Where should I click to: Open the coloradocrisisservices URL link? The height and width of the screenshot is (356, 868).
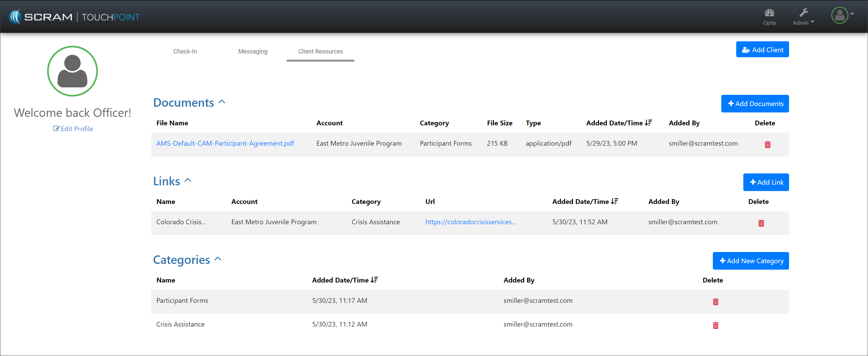point(470,222)
